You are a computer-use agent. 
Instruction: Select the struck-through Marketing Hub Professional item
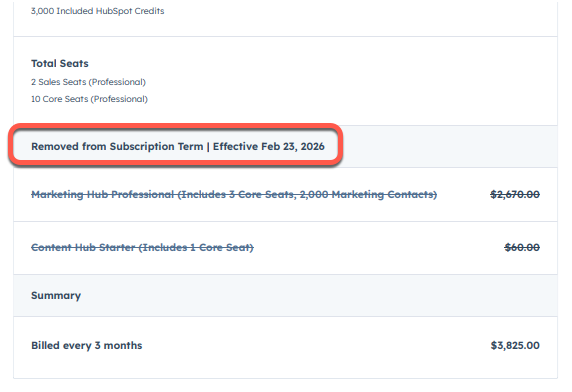[234, 194]
